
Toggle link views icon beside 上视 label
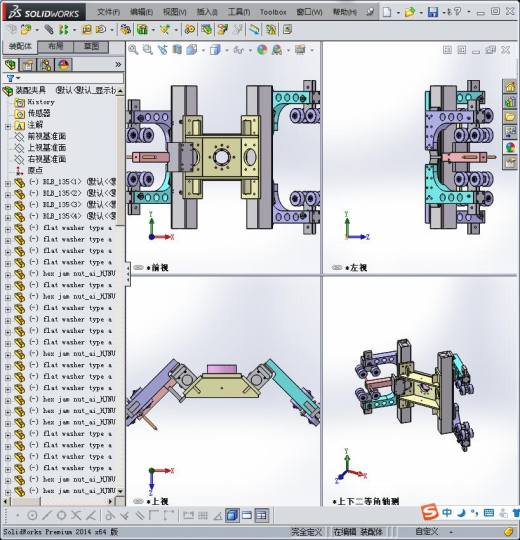138,501
